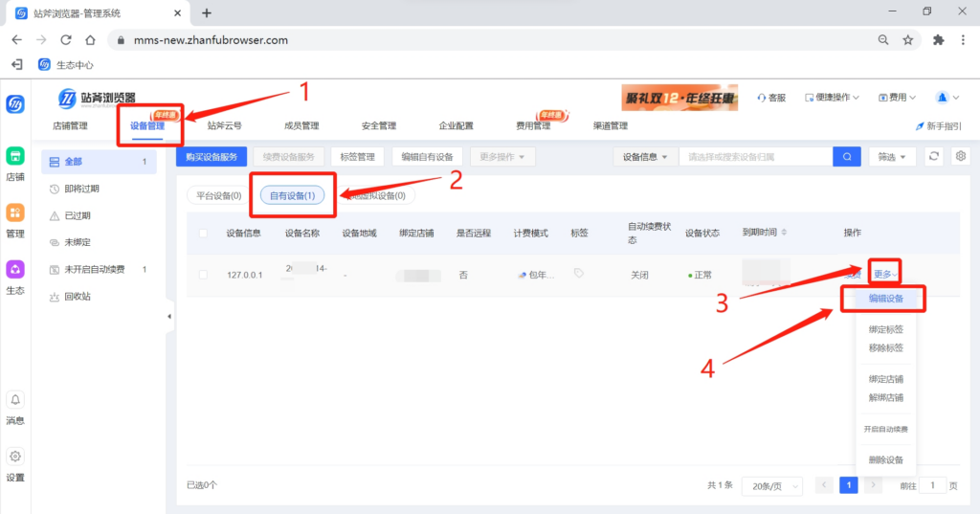Switch to 店铺管理 tab

[x=70, y=125]
